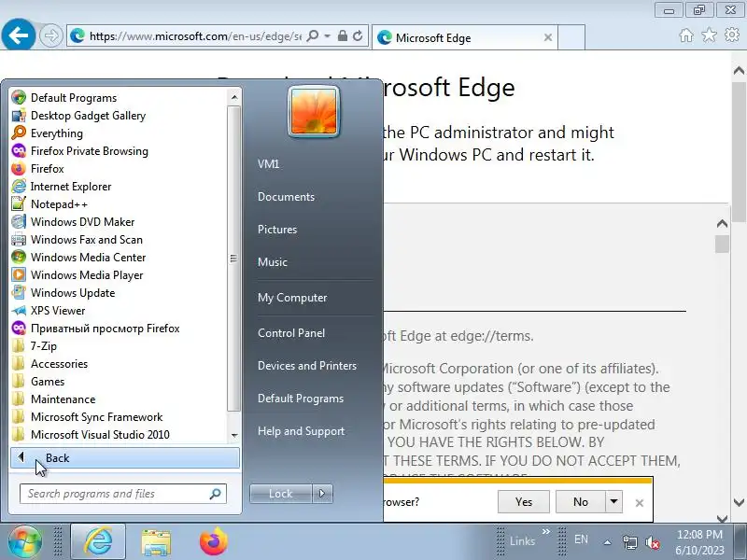Open Control Panel from the Start menu
747x560 pixels.
click(x=291, y=333)
